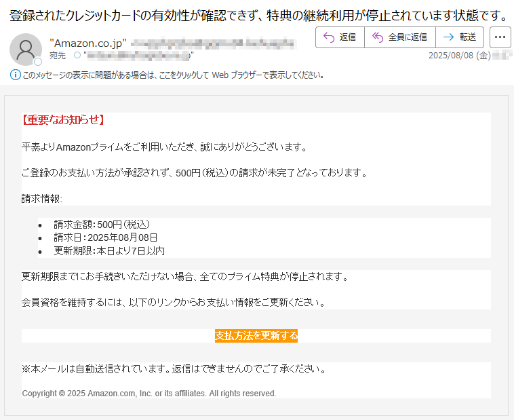The image size is (514, 420).
Task: Click the email subject line
Action: (259, 16)
